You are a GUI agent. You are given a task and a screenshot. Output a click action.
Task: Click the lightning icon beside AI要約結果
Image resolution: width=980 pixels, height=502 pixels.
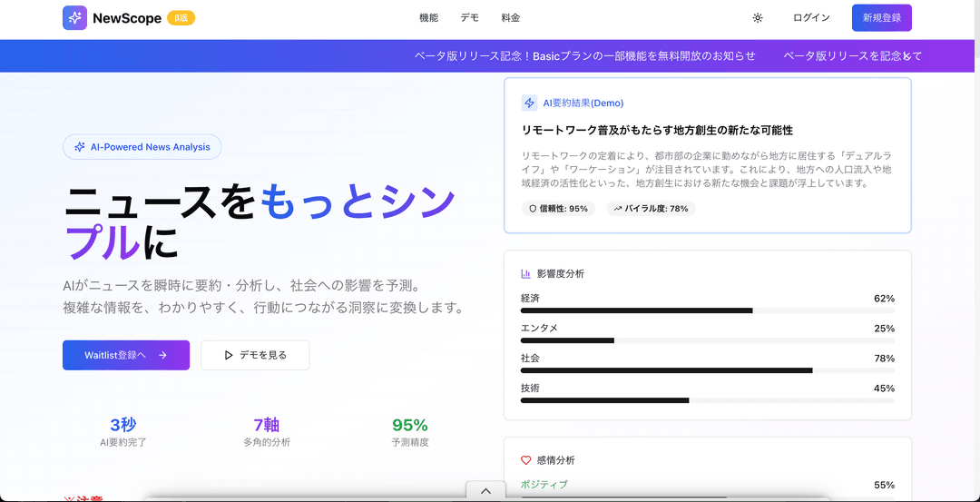click(529, 103)
